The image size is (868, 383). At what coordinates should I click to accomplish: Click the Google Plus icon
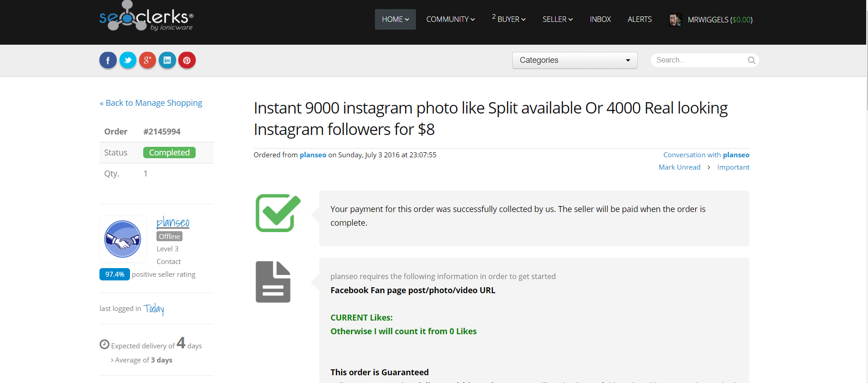click(x=147, y=60)
